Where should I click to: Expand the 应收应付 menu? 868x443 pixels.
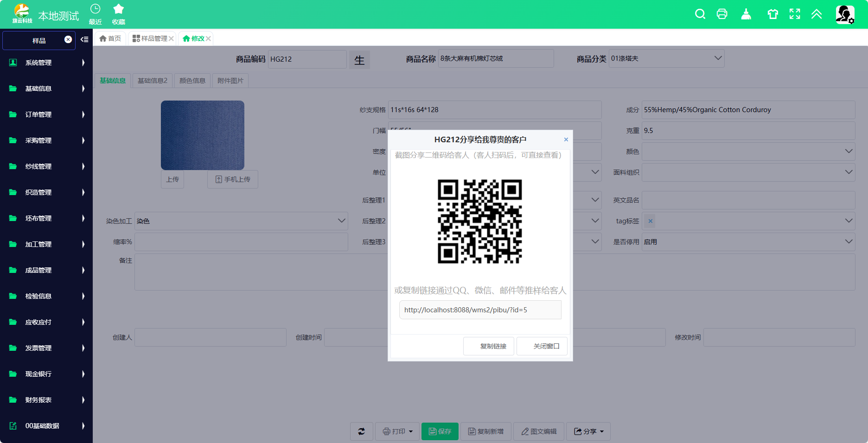(46, 322)
